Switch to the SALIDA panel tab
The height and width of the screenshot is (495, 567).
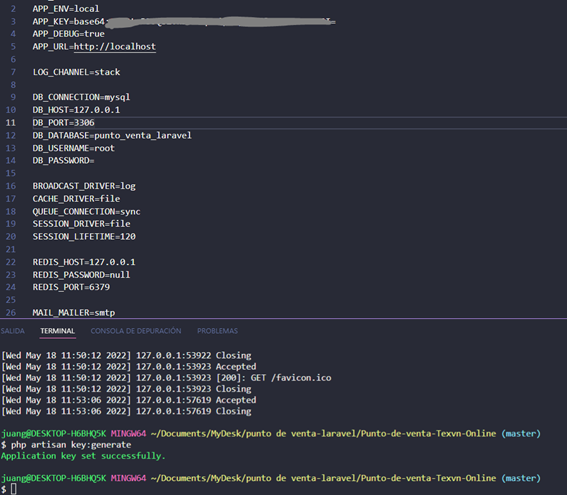pos(12,331)
